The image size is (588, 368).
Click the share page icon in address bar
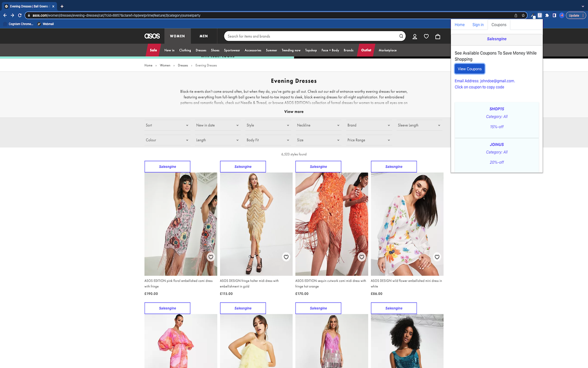(516, 15)
